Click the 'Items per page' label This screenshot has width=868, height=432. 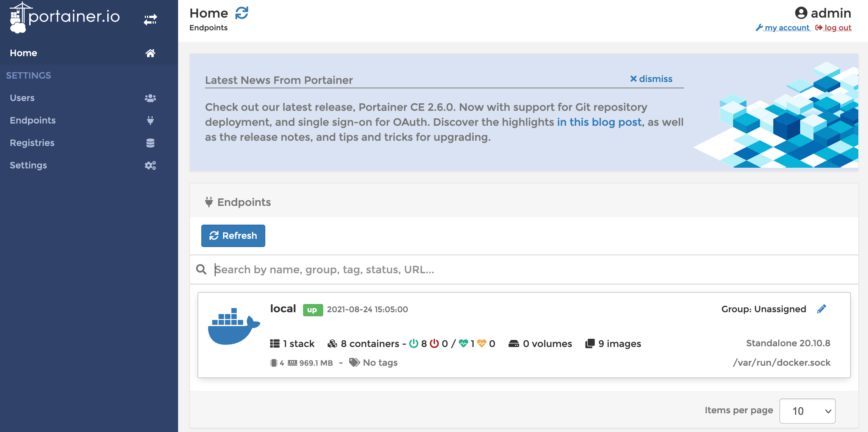tap(739, 411)
